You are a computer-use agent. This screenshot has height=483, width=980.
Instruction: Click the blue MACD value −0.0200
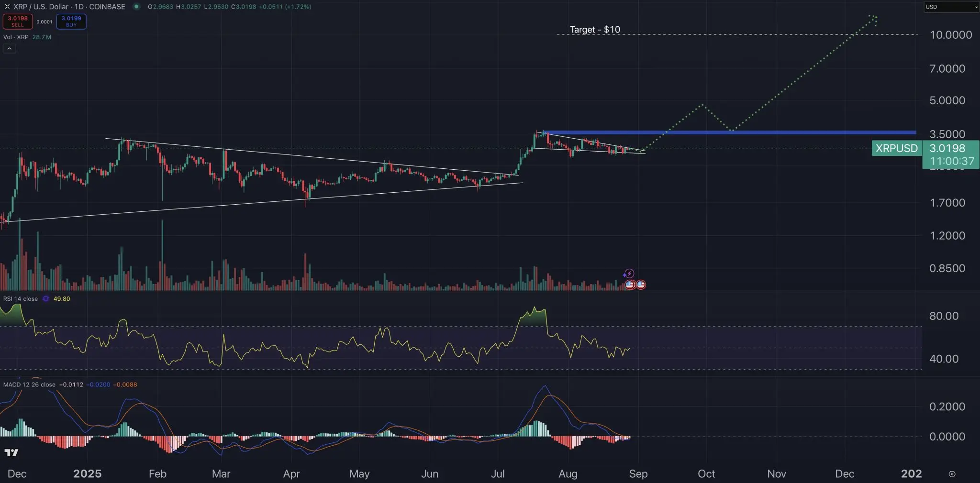(98, 384)
